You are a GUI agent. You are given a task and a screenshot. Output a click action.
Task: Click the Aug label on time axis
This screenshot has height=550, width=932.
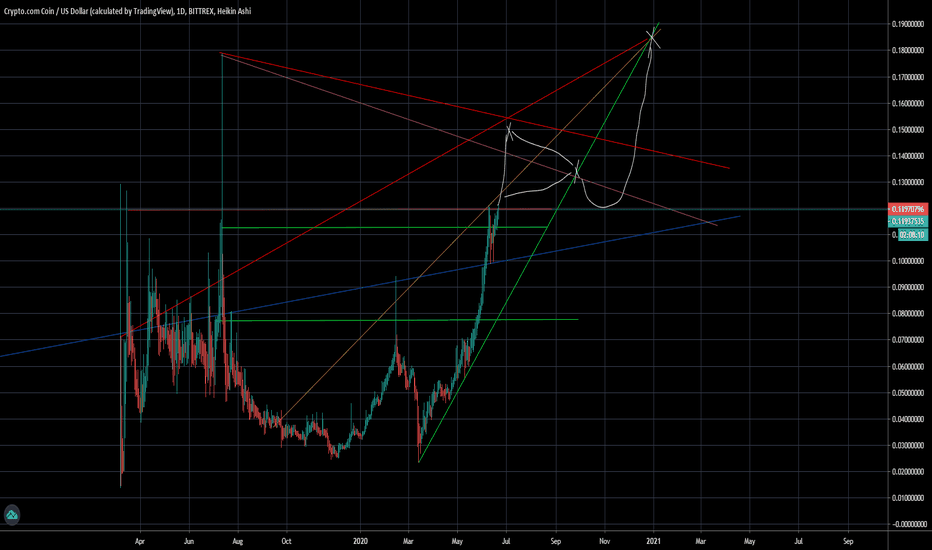(x=238, y=542)
